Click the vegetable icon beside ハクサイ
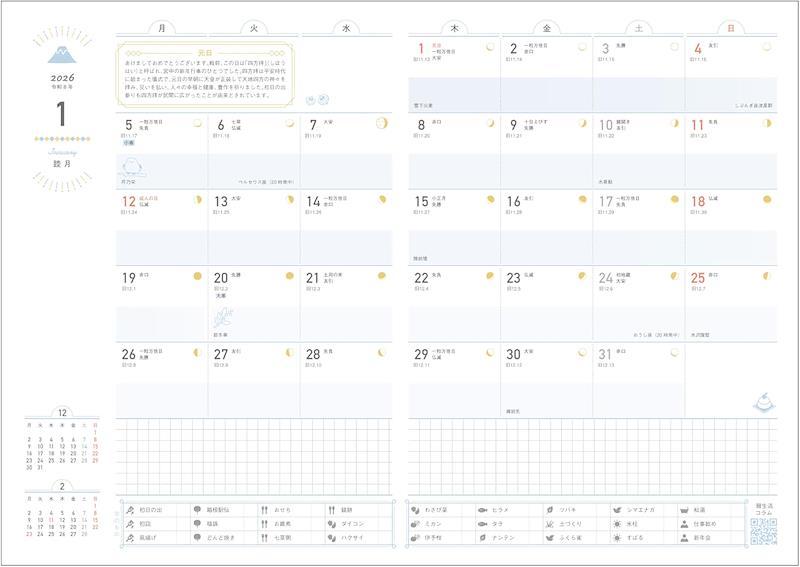This screenshot has height=567, width=800. tap(332, 538)
